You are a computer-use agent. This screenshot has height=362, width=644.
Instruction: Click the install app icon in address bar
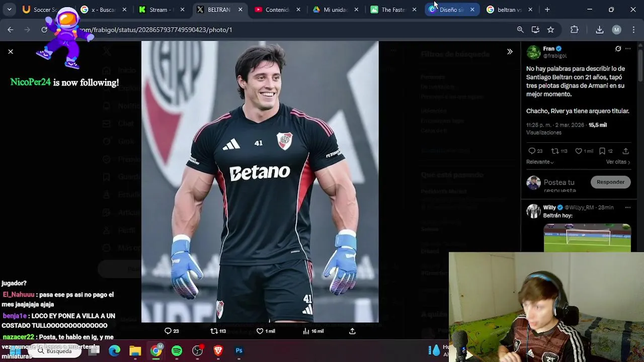tap(535, 30)
